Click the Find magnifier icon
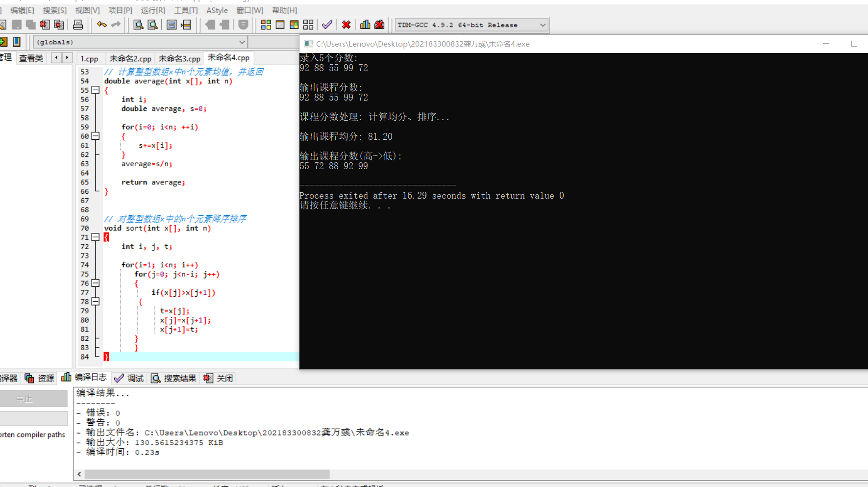The height and width of the screenshot is (487, 868). coord(138,25)
